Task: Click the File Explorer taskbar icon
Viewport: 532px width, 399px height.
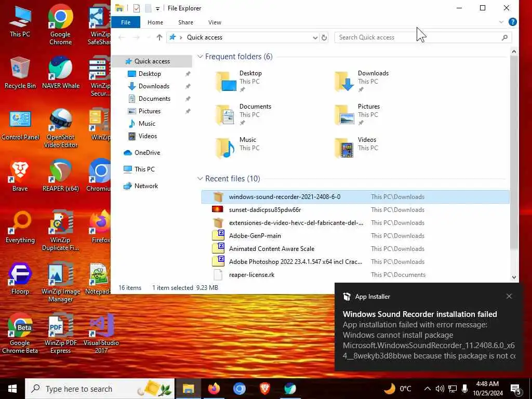Action: tap(188, 389)
